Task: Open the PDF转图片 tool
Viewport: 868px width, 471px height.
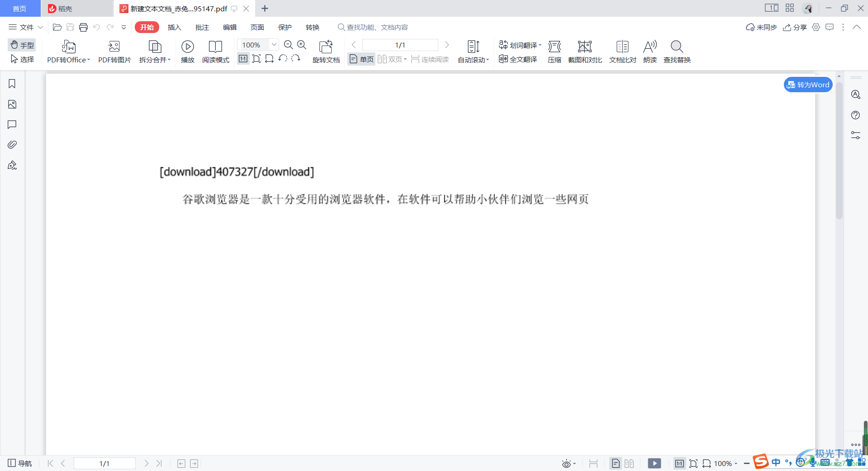Action: [x=114, y=52]
